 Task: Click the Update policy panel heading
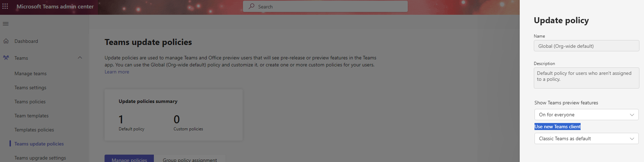pos(561,20)
